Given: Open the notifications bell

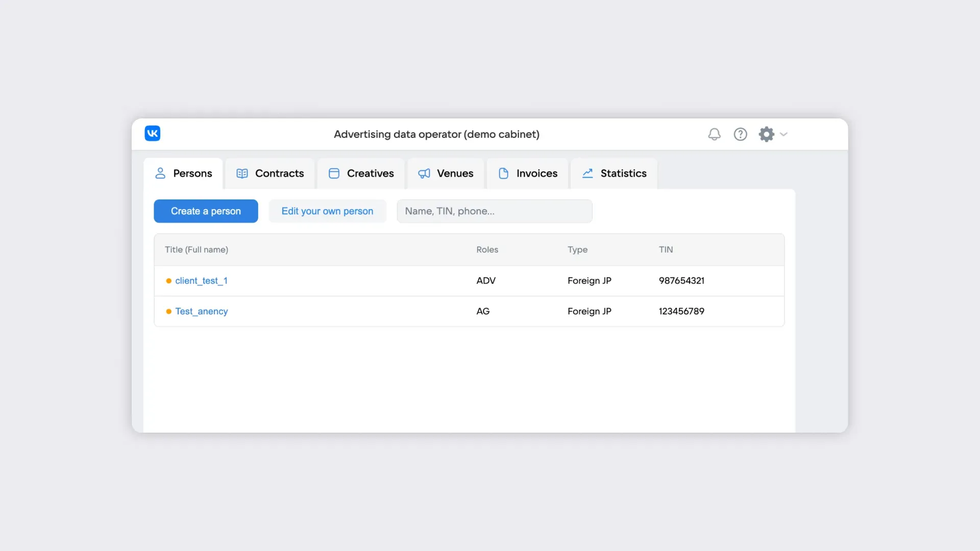Looking at the screenshot, I should (714, 134).
